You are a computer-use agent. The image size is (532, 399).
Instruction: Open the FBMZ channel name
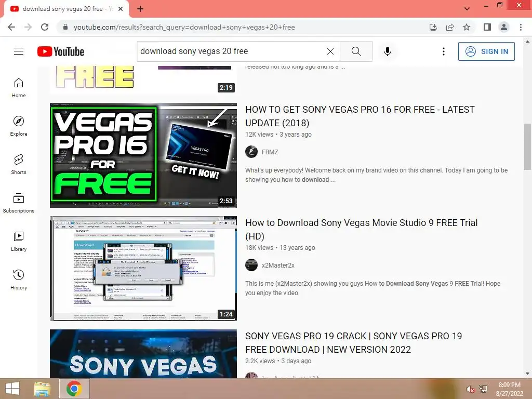click(x=270, y=152)
